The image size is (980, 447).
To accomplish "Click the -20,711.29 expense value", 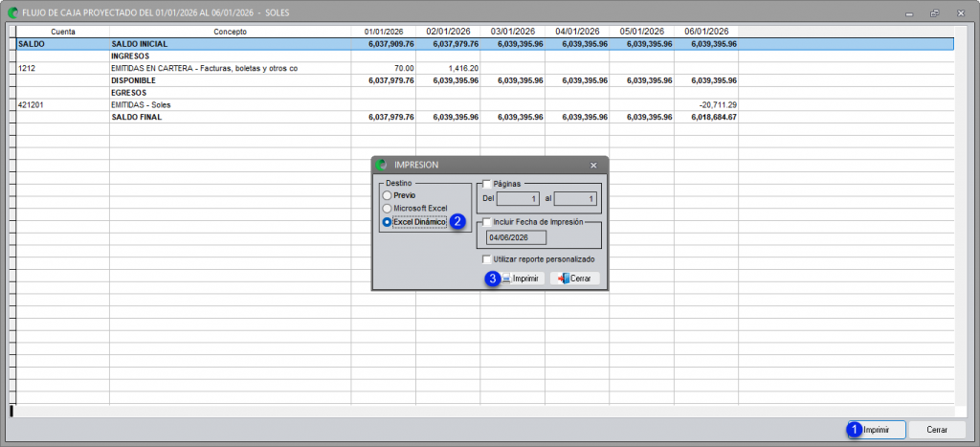I will [x=718, y=105].
